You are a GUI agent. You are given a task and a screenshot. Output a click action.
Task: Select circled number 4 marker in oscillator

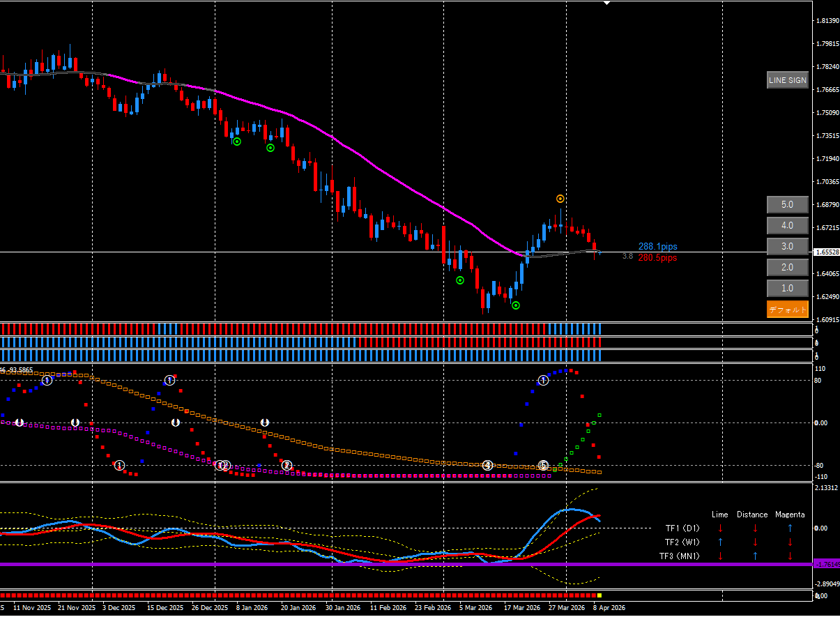[488, 465]
